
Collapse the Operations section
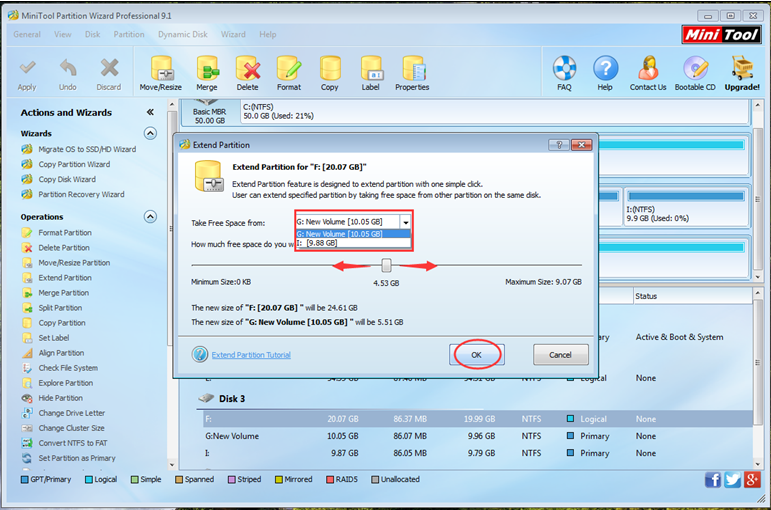pyautogui.click(x=150, y=216)
